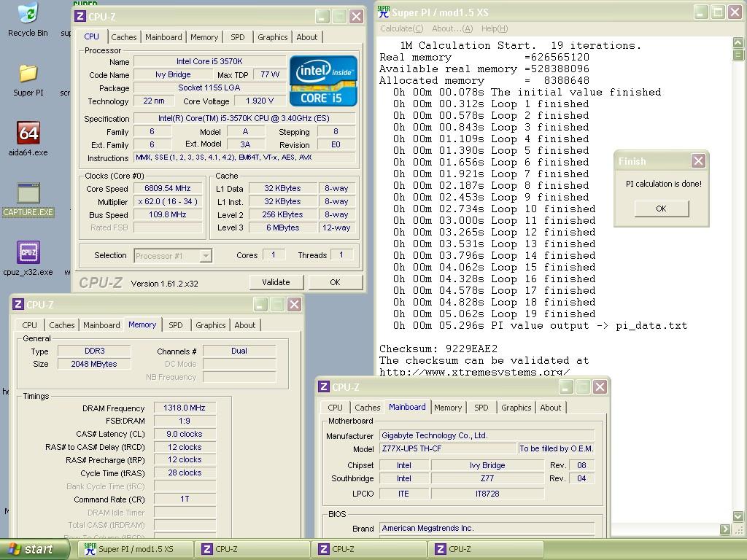The height and width of the screenshot is (560, 747).
Task: Activate the third CPU-Z taskbar button
Action: click(486, 550)
